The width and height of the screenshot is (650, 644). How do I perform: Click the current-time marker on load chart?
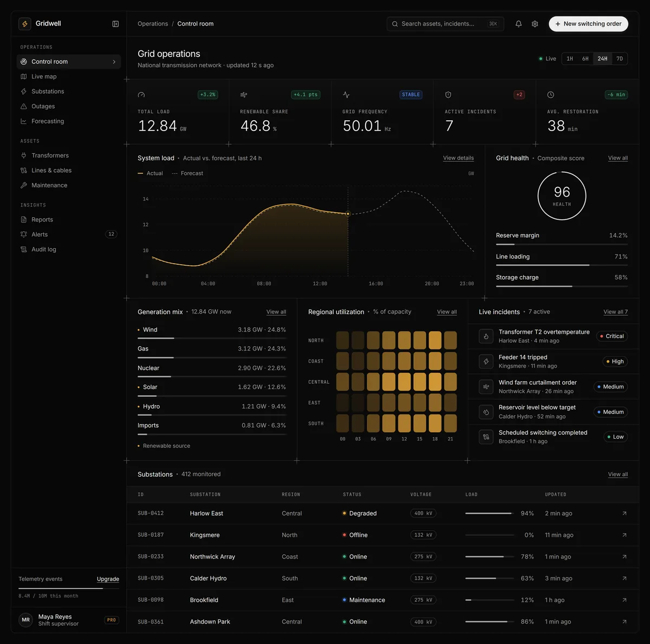pyautogui.click(x=348, y=214)
